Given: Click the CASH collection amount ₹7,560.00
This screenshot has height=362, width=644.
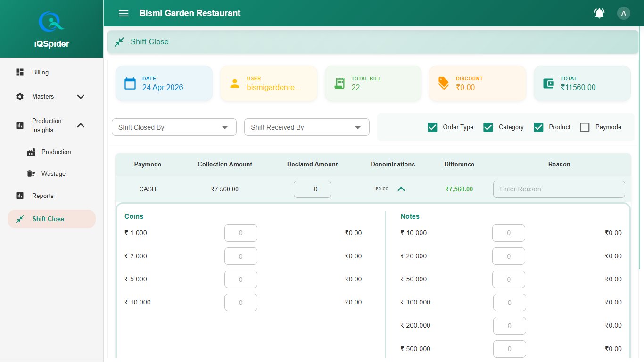Looking at the screenshot, I should pyautogui.click(x=225, y=189).
